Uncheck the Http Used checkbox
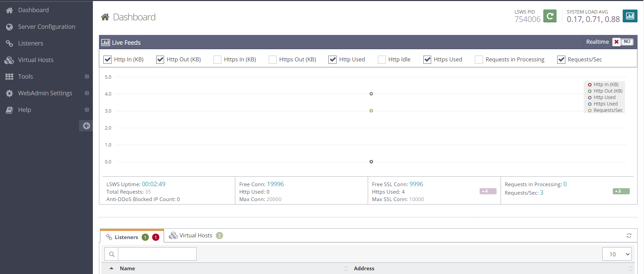Viewport: 644px width, 274px height. (x=333, y=60)
